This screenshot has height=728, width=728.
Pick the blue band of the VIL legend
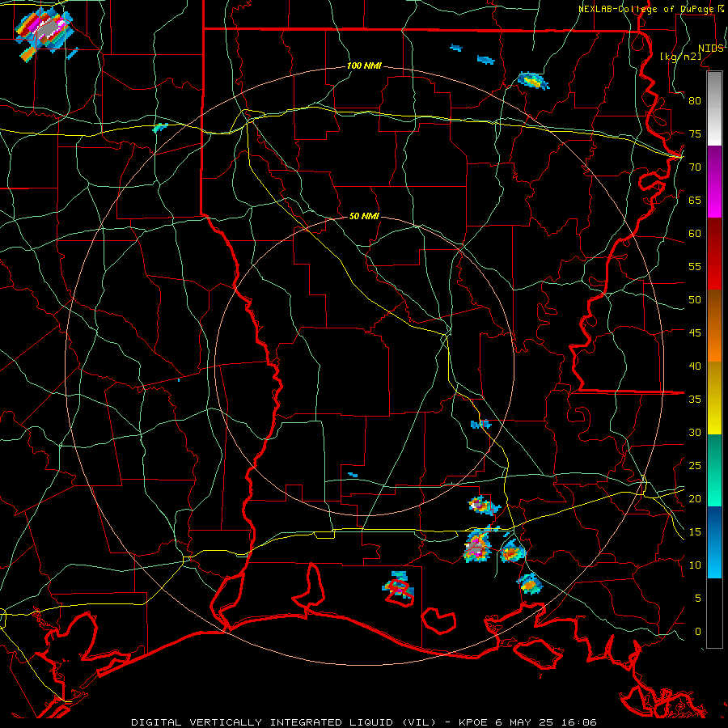(x=714, y=542)
